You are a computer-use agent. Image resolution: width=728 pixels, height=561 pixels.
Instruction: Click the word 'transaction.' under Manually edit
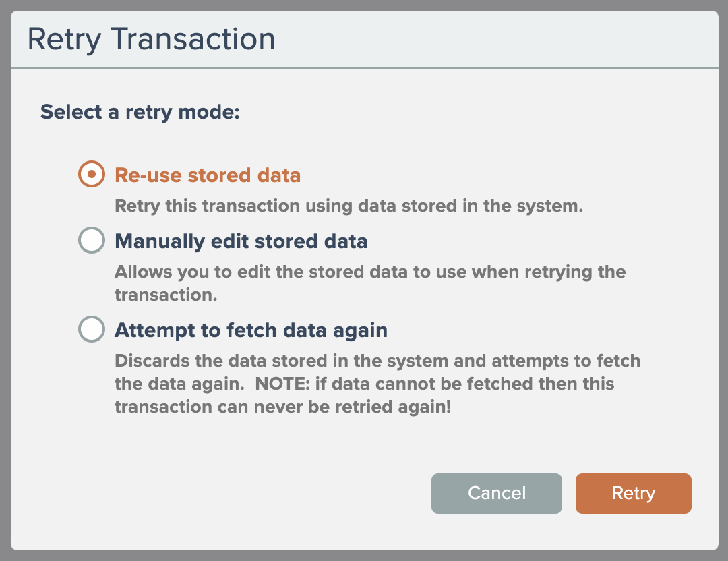(165, 295)
